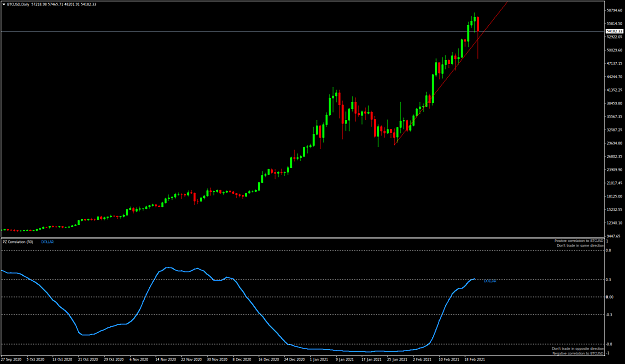Click the 21 Oct 2020 date label
The height and width of the screenshot is (364, 625).
click(x=88, y=360)
